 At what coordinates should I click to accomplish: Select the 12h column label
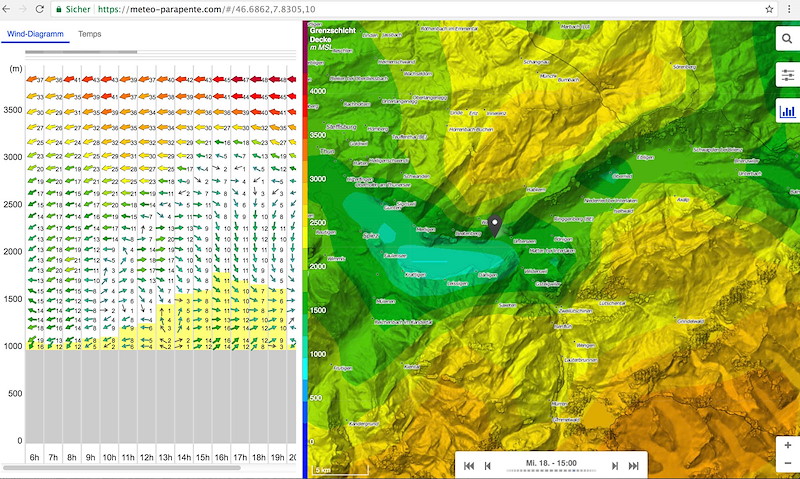[146, 457]
